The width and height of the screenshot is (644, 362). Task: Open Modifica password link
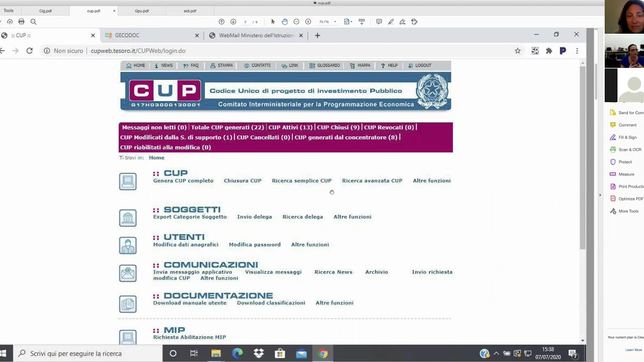point(255,244)
